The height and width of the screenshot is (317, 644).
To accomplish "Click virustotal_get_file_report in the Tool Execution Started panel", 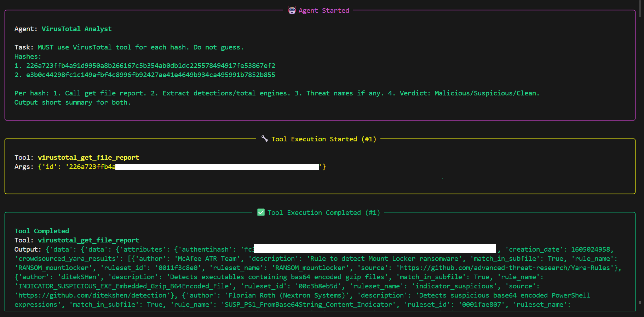I will click(88, 158).
